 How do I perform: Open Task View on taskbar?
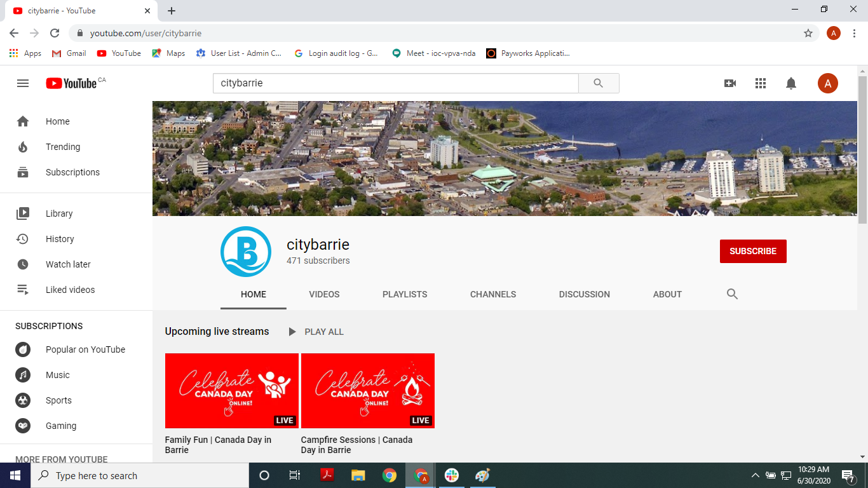click(x=295, y=475)
